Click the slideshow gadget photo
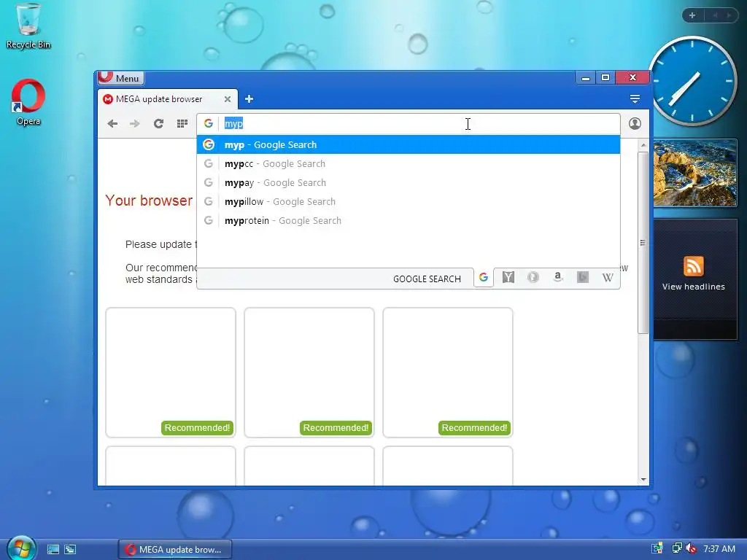 (695, 173)
